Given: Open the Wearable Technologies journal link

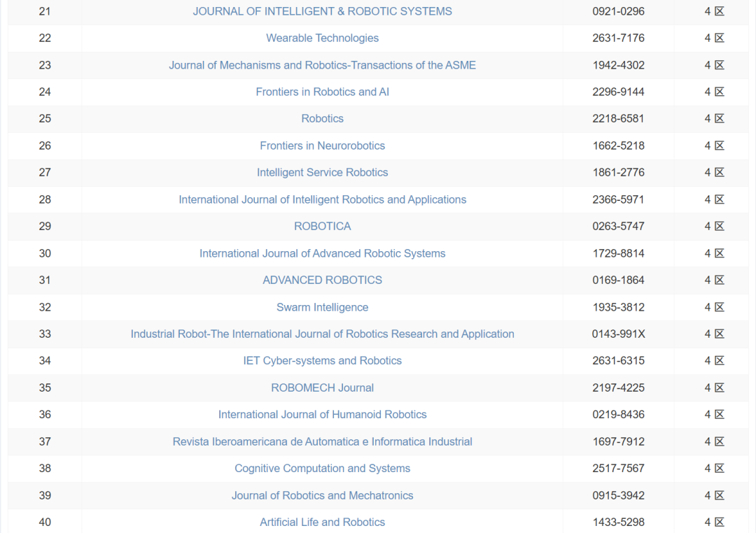Looking at the screenshot, I should (x=322, y=38).
